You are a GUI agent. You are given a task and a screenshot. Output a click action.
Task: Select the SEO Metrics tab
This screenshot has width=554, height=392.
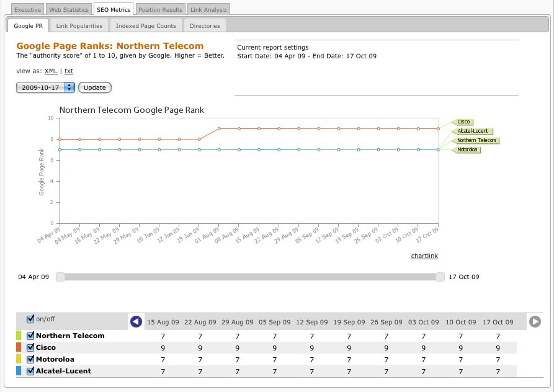(114, 9)
